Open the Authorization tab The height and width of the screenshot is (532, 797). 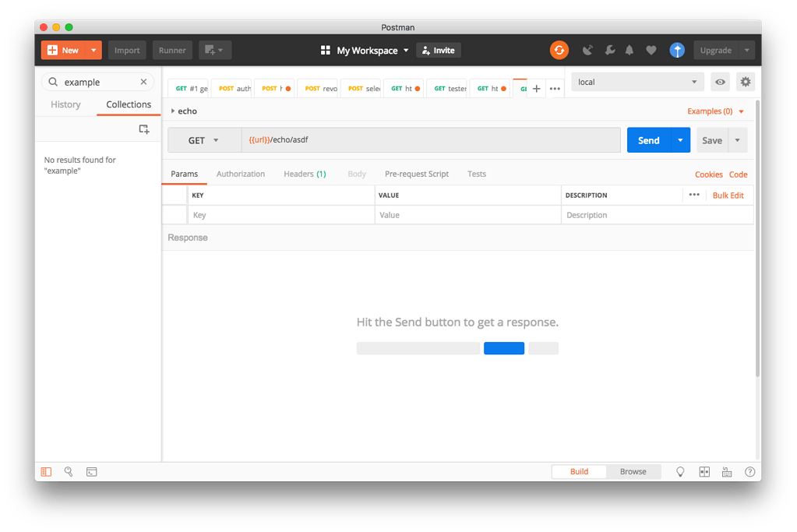(241, 174)
